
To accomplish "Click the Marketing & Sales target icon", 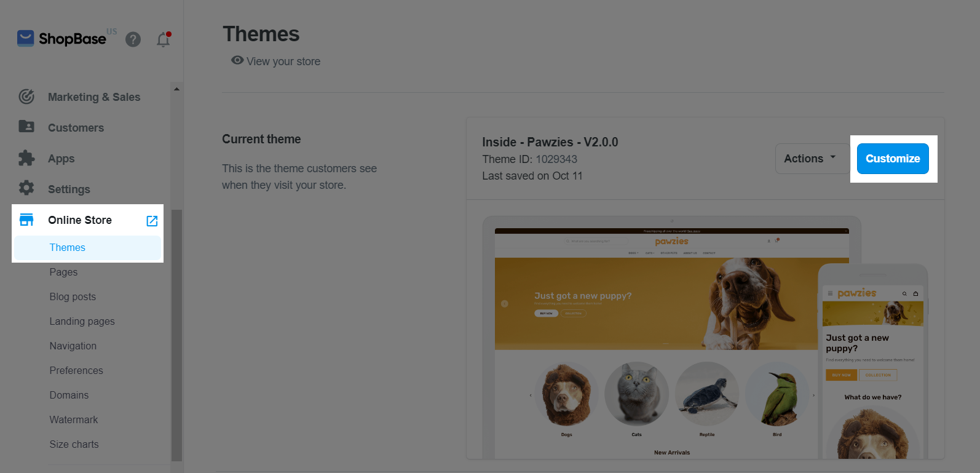I will coord(26,97).
